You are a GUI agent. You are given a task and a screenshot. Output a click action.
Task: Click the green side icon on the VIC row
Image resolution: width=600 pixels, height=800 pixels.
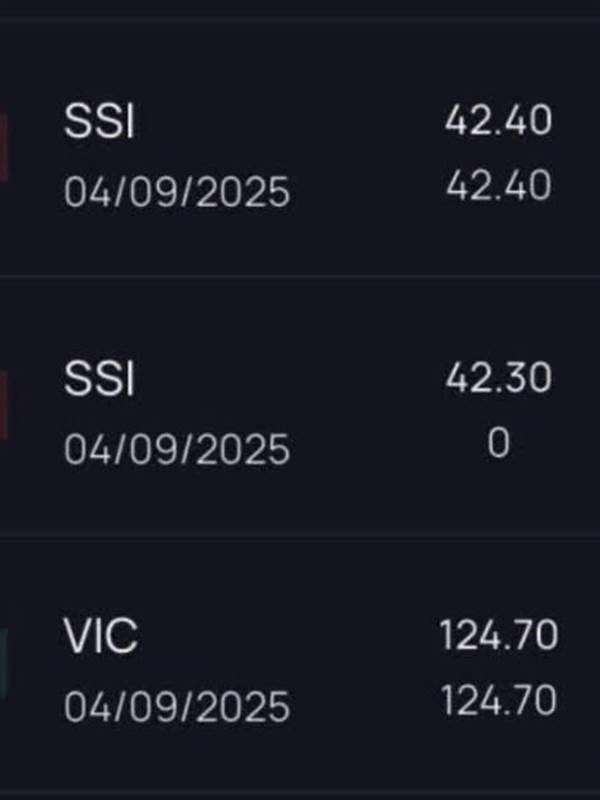pyautogui.click(x=4, y=662)
